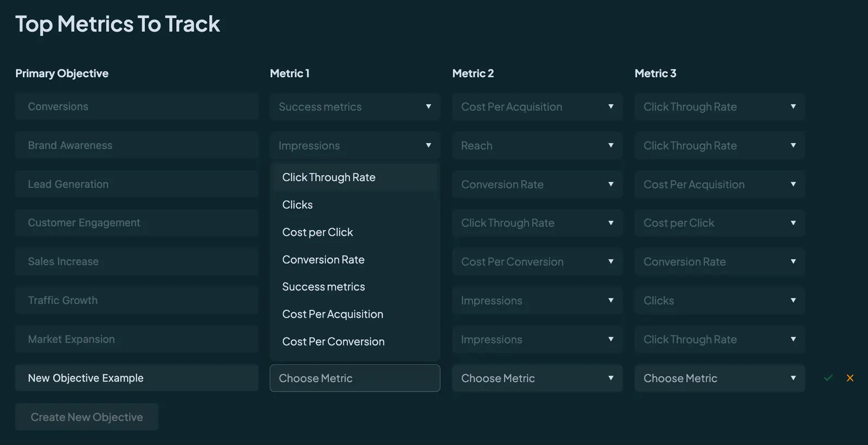
Task: Confirm new objective with green checkmark icon
Action: (828, 378)
